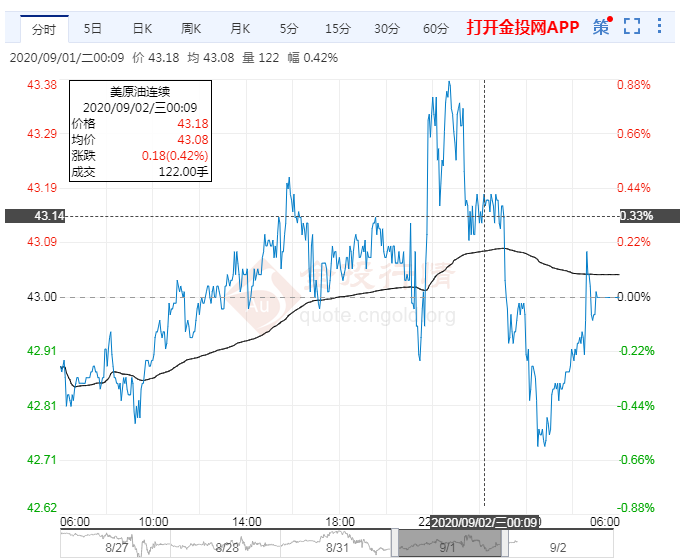Click the right handle of range selector
Viewport: 685px width, 560px height.
[506, 542]
